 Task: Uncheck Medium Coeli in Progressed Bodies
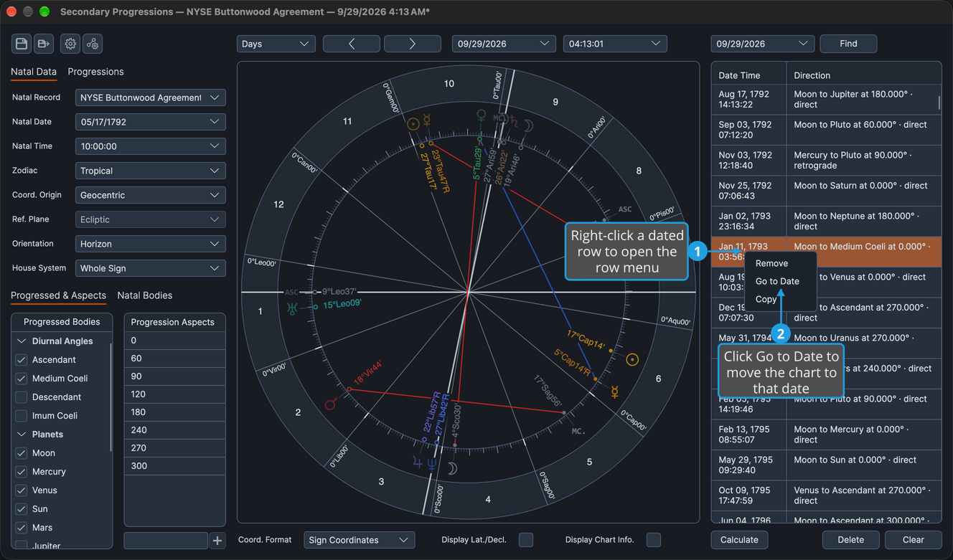pos(22,379)
